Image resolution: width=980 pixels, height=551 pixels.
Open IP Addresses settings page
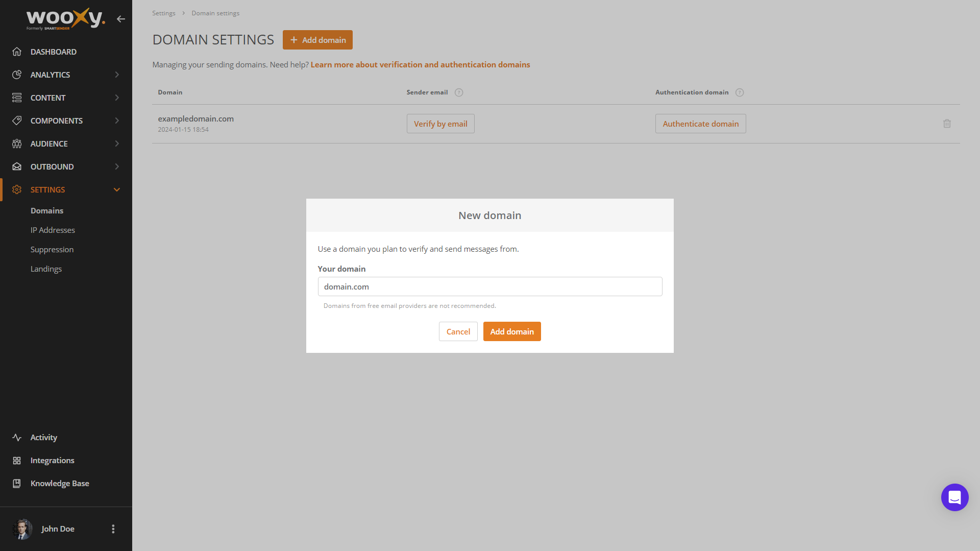[53, 230]
